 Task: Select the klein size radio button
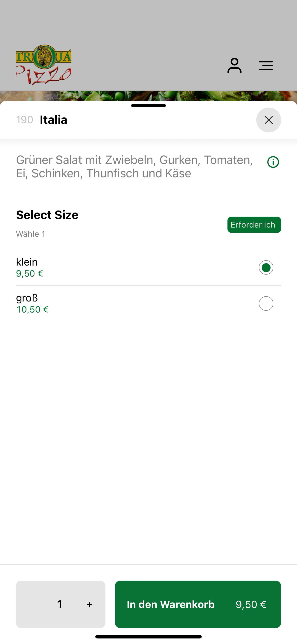pyautogui.click(x=266, y=267)
